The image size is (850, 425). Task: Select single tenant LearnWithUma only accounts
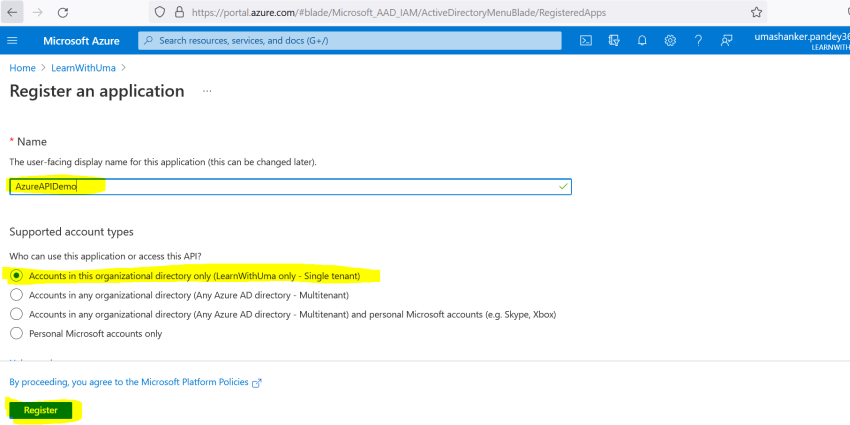point(16,275)
